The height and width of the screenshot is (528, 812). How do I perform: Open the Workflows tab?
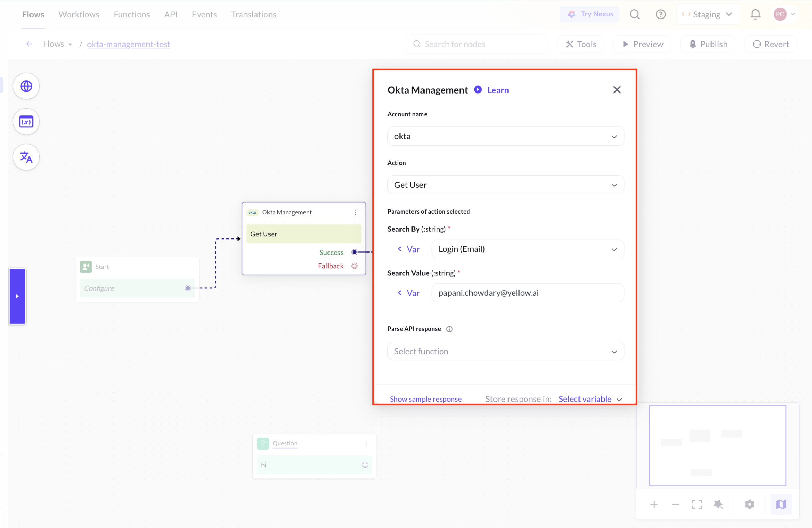[x=79, y=14]
